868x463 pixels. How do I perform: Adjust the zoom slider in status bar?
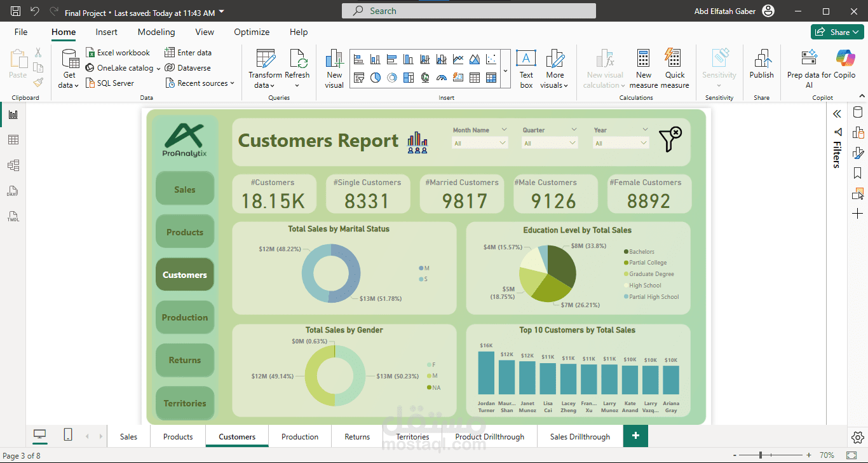pos(761,455)
